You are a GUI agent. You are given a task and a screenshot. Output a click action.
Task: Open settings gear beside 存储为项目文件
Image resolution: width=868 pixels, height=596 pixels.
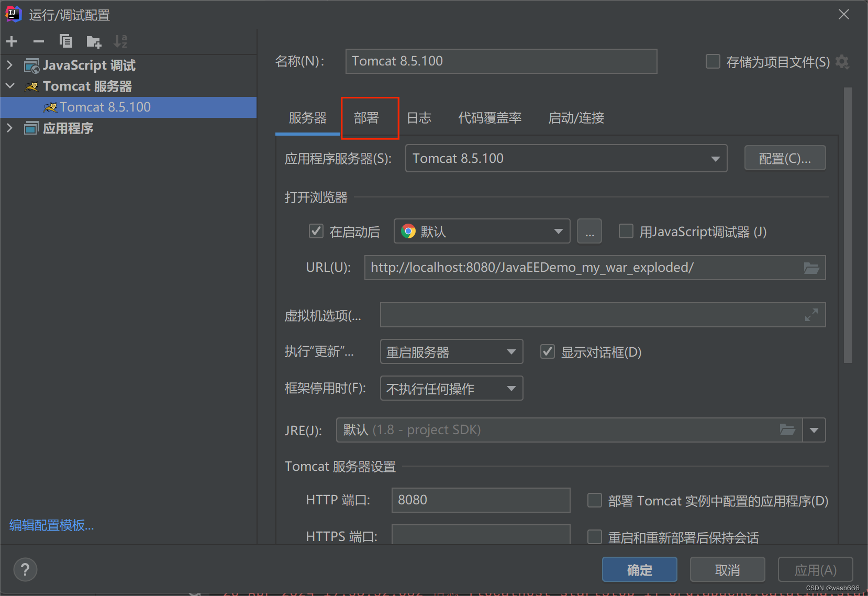[843, 62]
